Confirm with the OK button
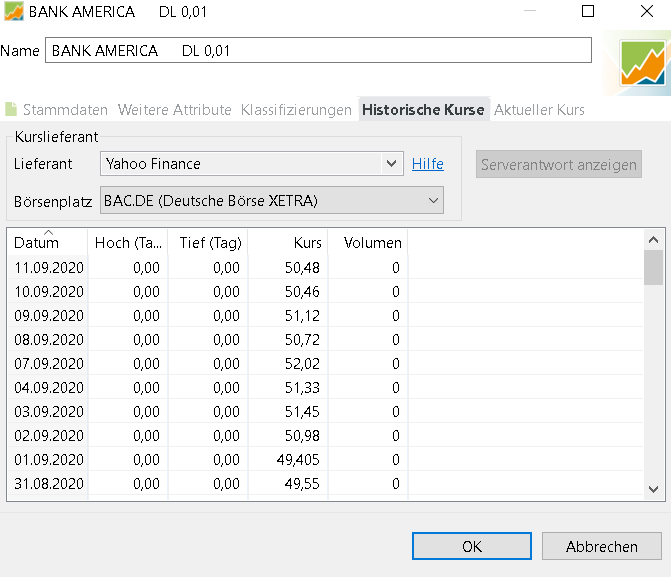Screen dimensions: 671x577 coord(472,546)
